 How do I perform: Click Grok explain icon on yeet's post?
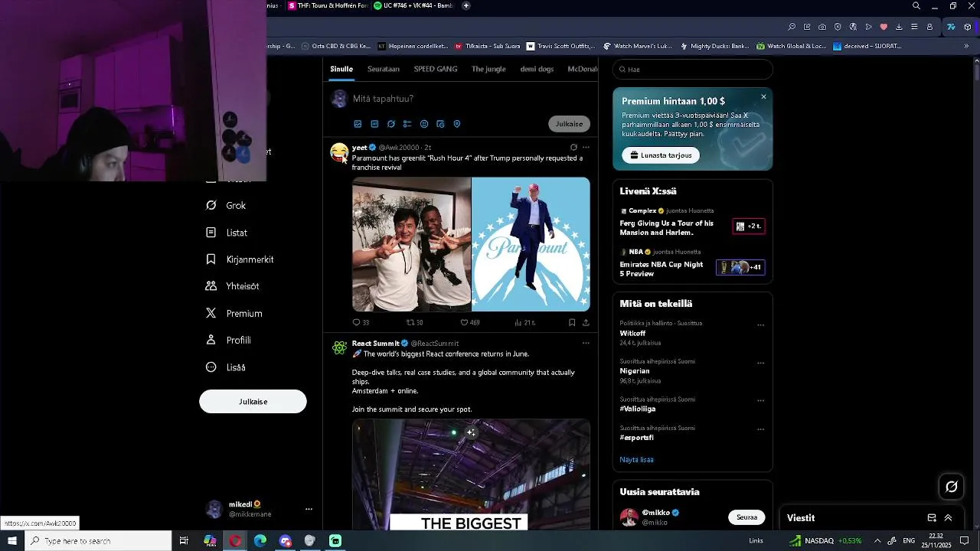click(x=573, y=147)
